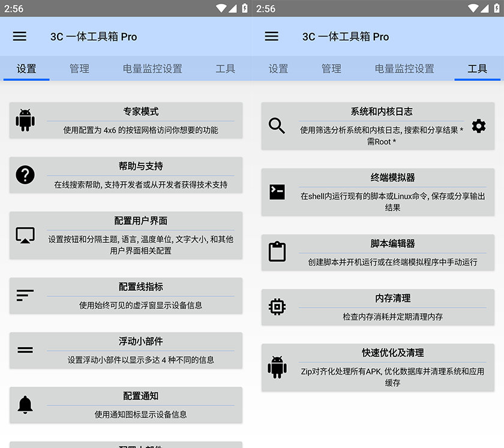
Task: Tap description 检查内存消耗并定期清理内存
Action: click(x=393, y=317)
